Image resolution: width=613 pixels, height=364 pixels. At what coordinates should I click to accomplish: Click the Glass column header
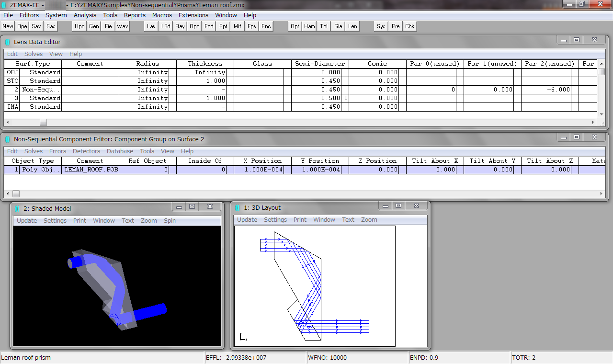262,64
